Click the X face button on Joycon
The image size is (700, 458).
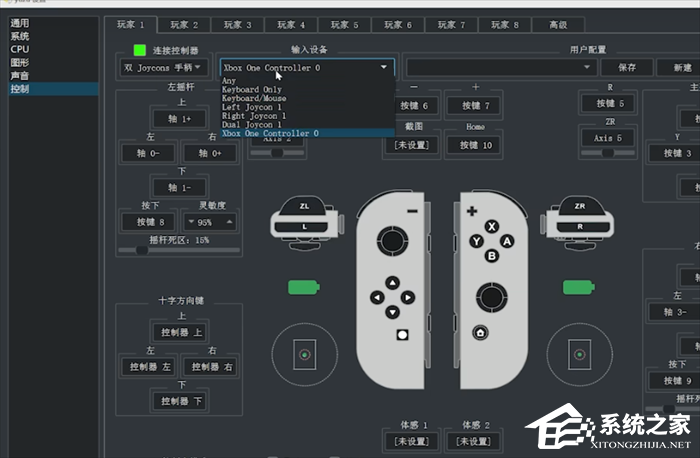492,226
